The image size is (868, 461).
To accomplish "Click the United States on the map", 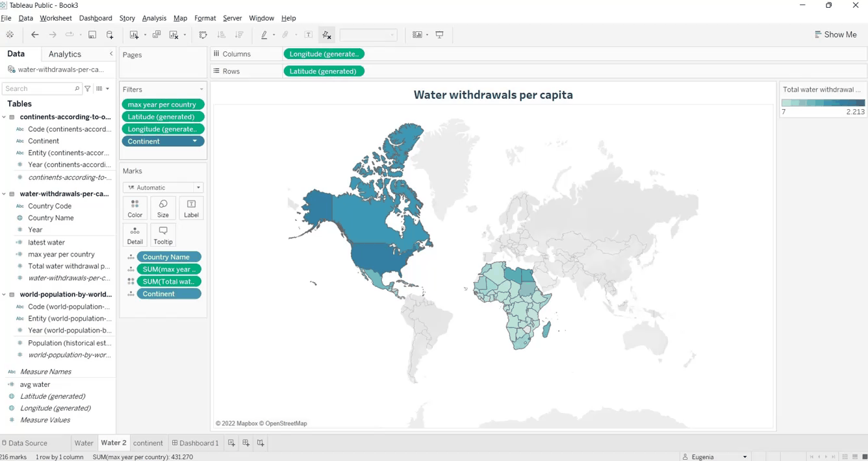I will [380, 256].
